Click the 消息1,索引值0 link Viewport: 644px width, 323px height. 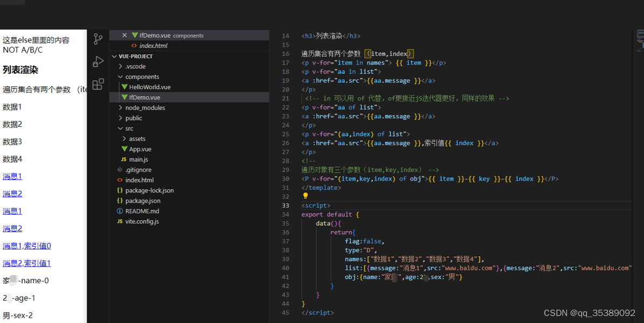click(27, 246)
